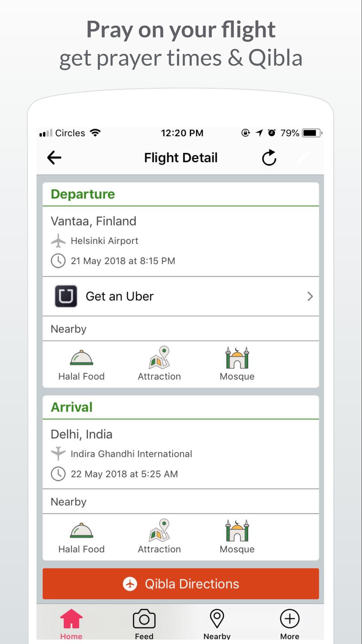Open the More tab
The height and width of the screenshot is (644, 362).
[290, 624]
